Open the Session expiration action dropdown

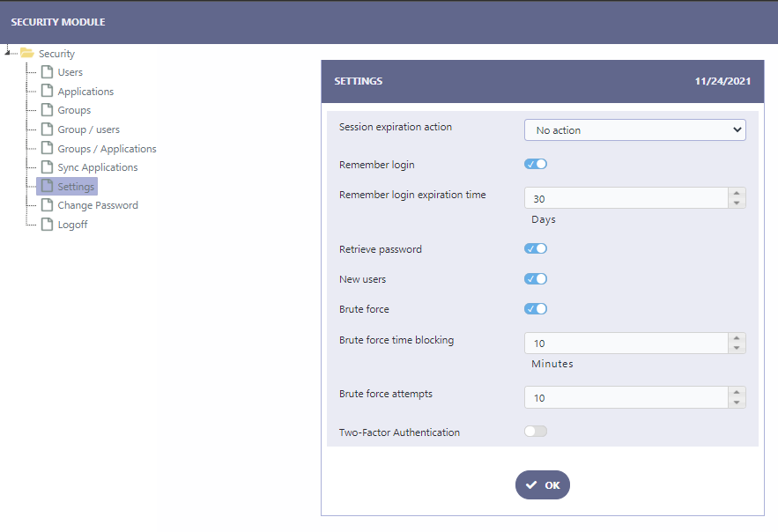click(x=635, y=129)
